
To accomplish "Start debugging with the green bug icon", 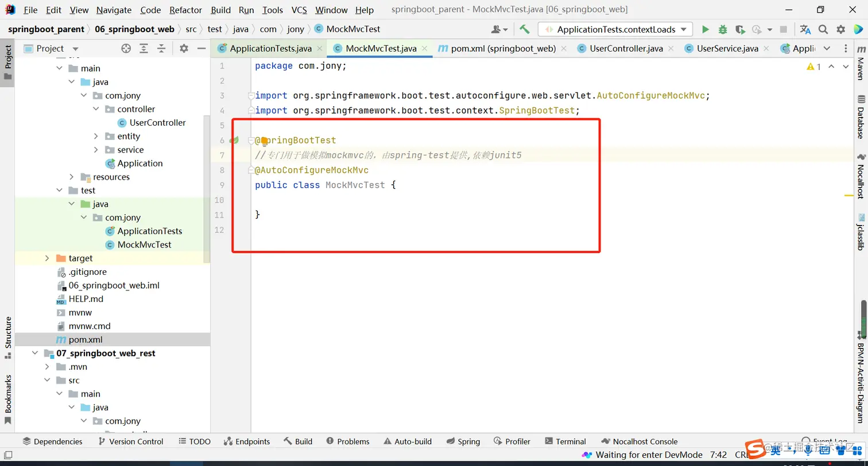I will coord(723,29).
